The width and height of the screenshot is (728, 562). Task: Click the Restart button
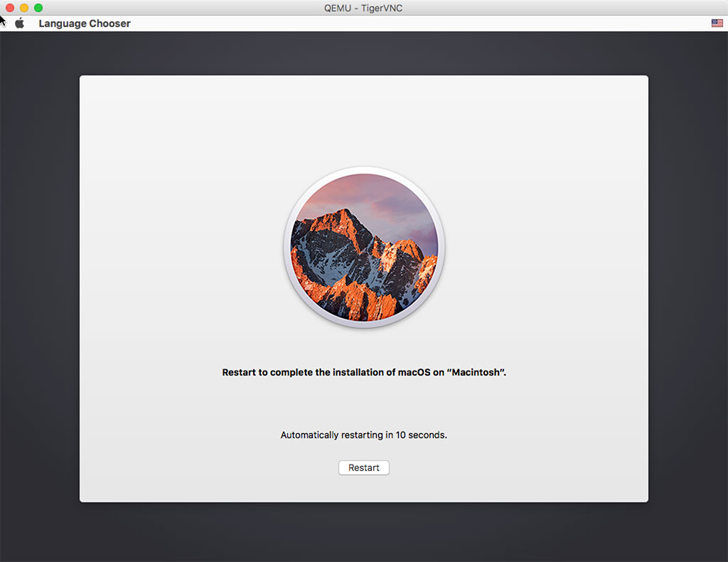[x=363, y=467]
